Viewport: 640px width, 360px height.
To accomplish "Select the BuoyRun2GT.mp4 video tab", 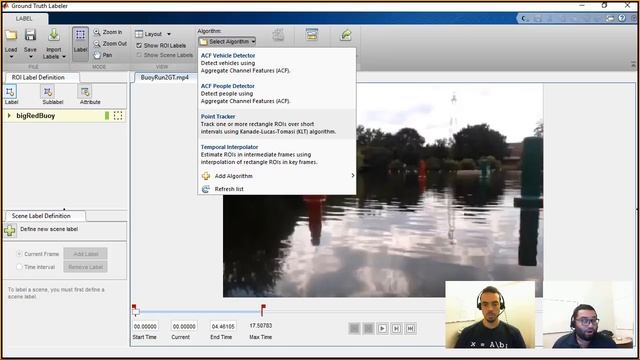I will click(x=164, y=77).
